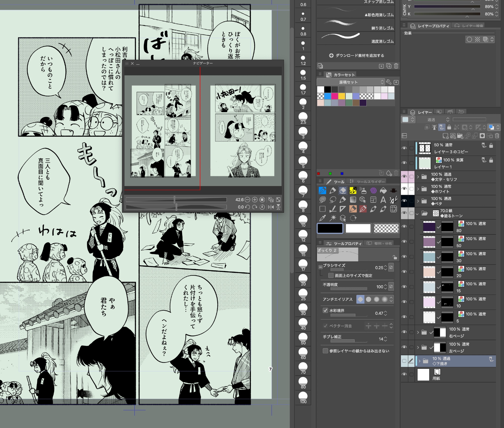The width and height of the screenshot is (504, 428).
Task: Hide the ◆文字・セリフ folder layer
Action: pos(404,176)
